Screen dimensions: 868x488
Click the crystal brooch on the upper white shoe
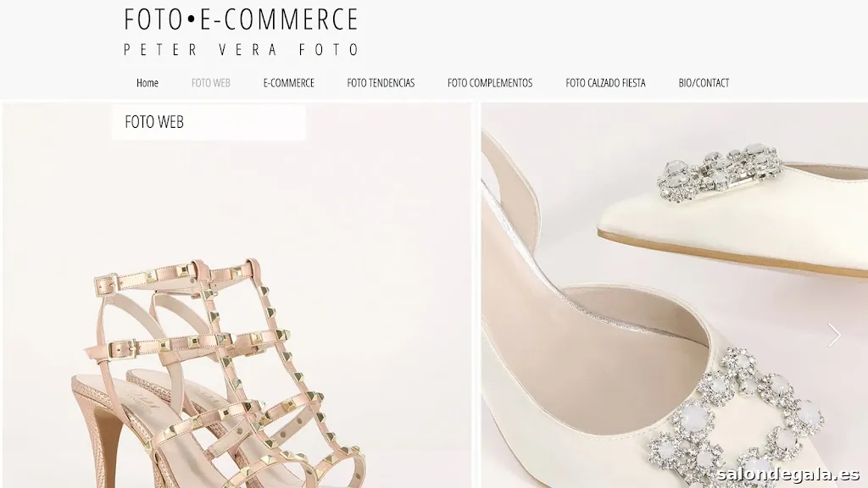click(721, 173)
